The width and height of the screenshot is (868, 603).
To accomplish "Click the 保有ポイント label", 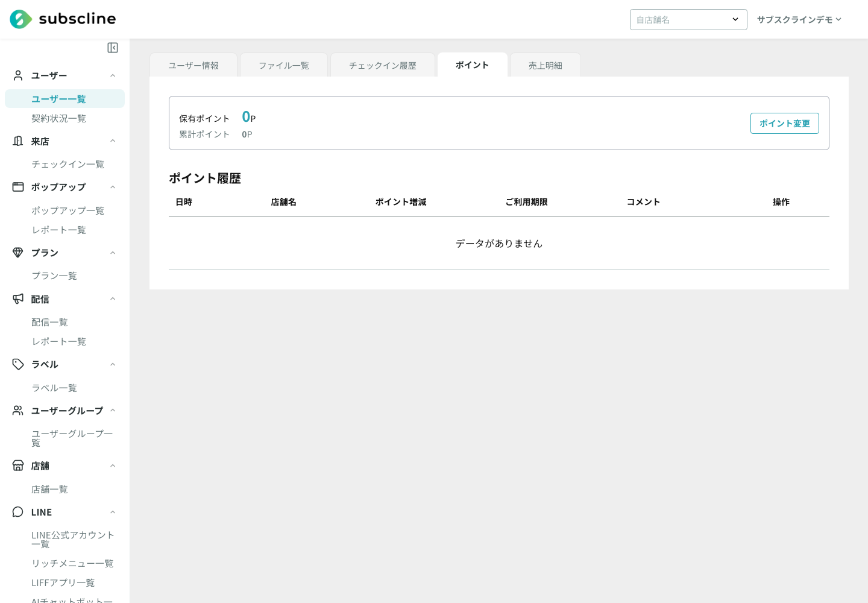I will coord(204,119).
